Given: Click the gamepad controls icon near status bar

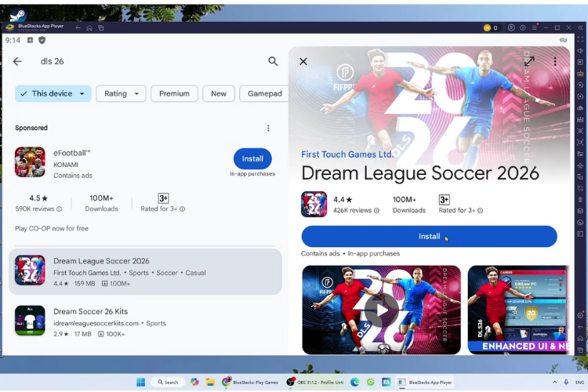Looking at the screenshot, I should (563, 40).
